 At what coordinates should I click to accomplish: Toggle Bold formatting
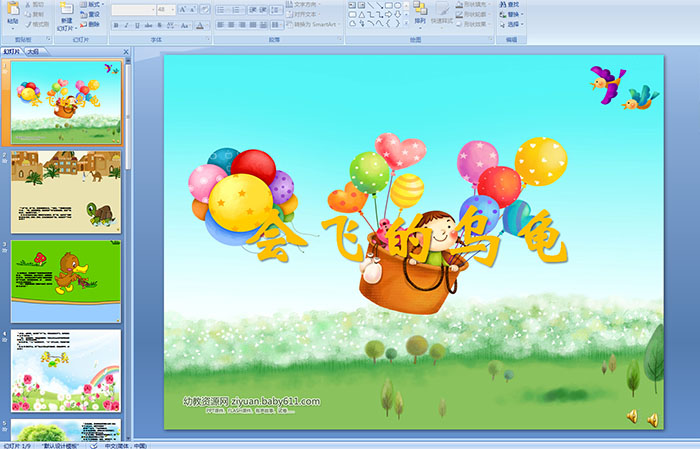(x=116, y=25)
